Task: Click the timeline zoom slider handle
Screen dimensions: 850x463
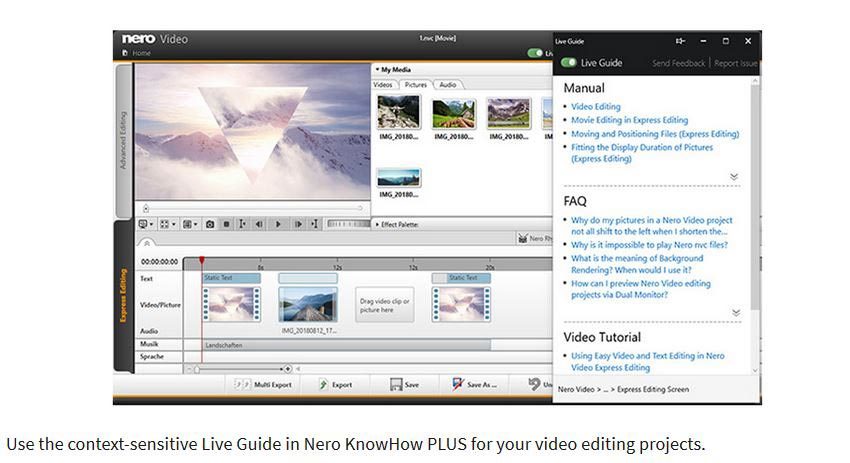Action: point(197,369)
